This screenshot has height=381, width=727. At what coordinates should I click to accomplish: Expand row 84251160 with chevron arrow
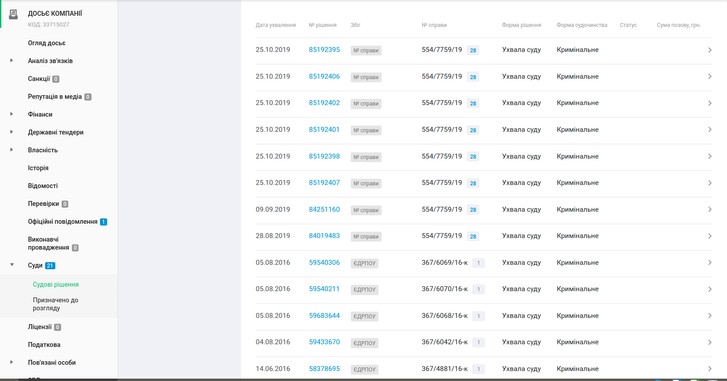coord(709,210)
